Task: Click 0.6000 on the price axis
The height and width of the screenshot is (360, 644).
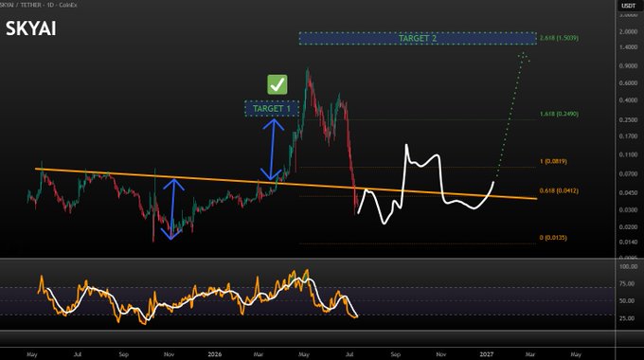Action: 629,83
